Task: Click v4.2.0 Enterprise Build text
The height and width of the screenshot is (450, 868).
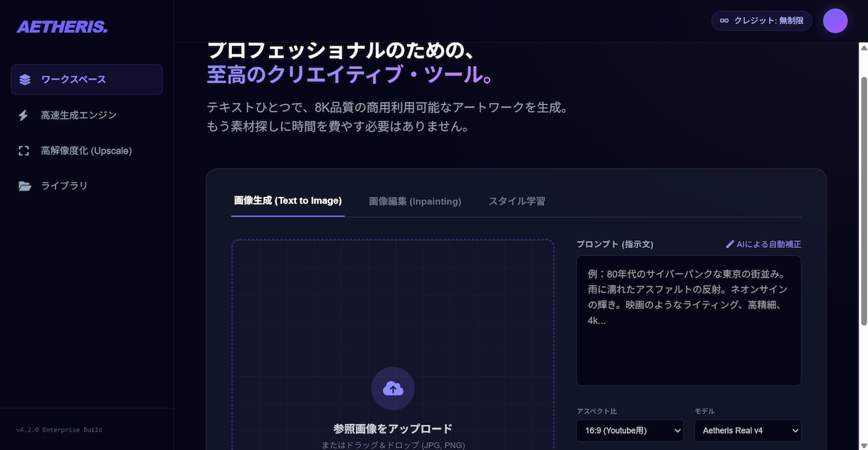Action: coord(59,429)
